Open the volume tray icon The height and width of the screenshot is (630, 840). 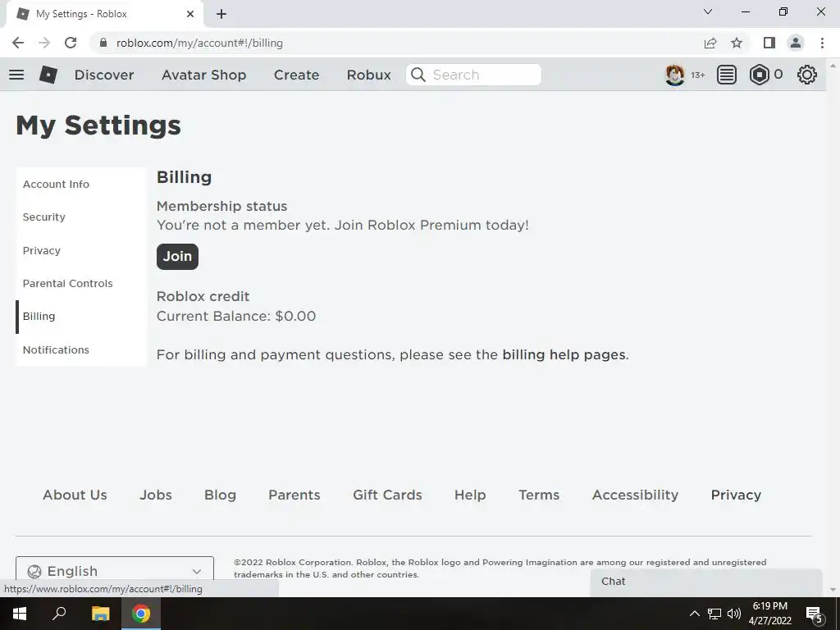tap(734, 614)
